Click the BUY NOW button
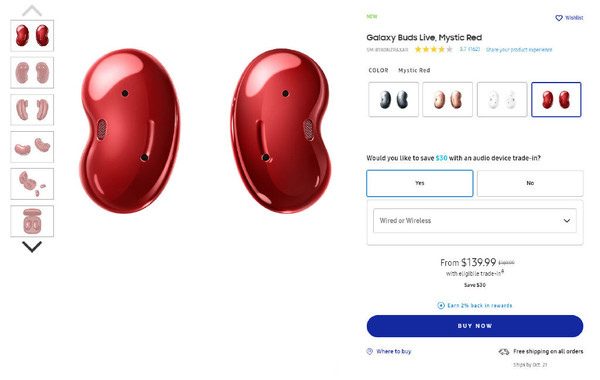The image size is (600, 380). (475, 326)
